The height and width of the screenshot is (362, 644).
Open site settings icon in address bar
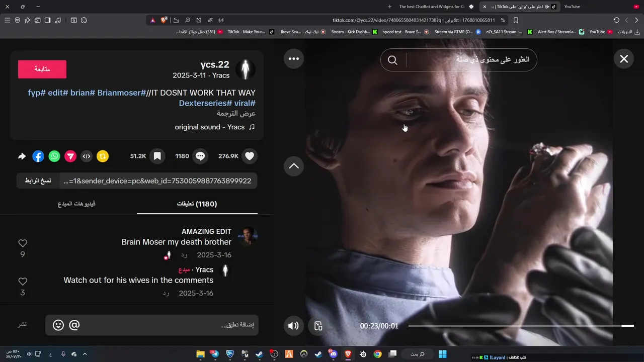(x=503, y=20)
